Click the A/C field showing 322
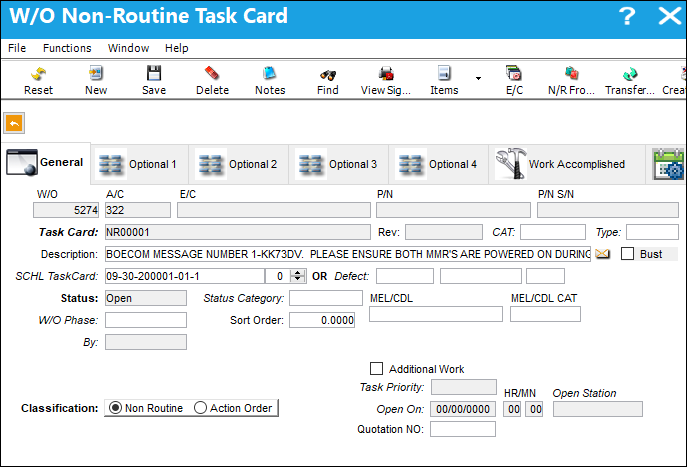This screenshot has height=467, width=687. pyautogui.click(x=138, y=210)
